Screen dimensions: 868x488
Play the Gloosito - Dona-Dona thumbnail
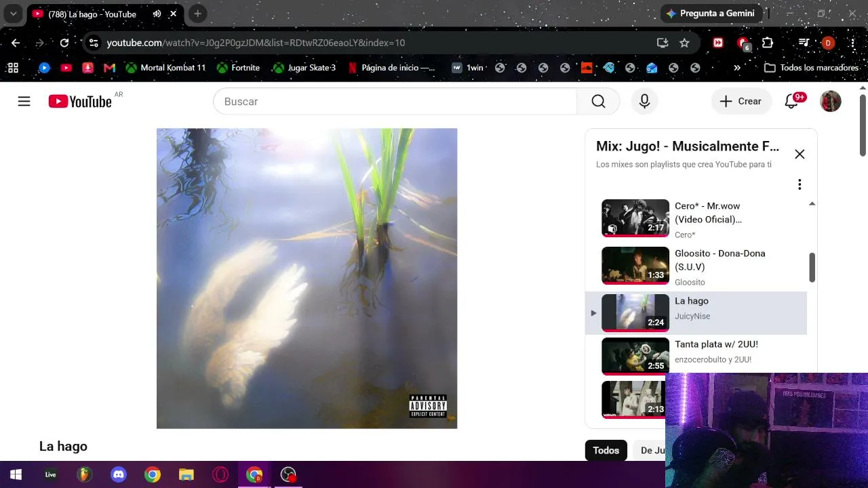pos(635,266)
